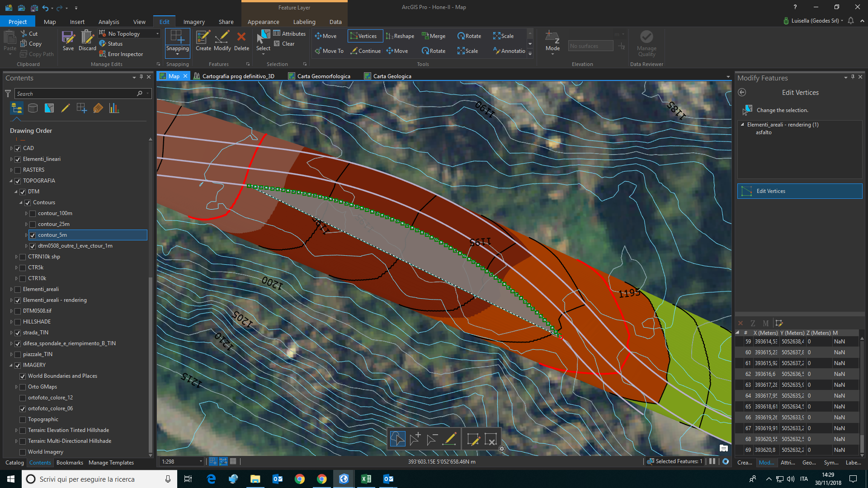Screen dimensions: 868x488
Task: Turn off the strada_TIN layer
Action: point(18,333)
